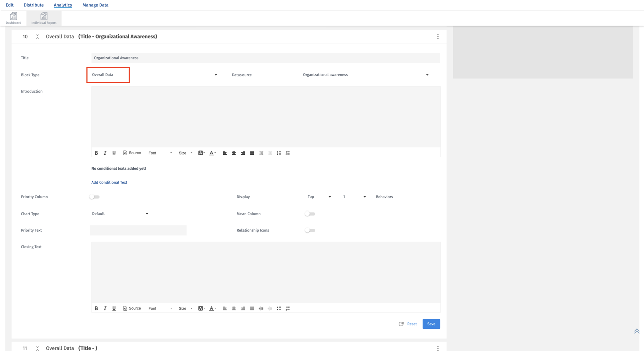Increase indent in the Closing Text editor
The height and width of the screenshot is (351, 644).
click(x=261, y=308)
